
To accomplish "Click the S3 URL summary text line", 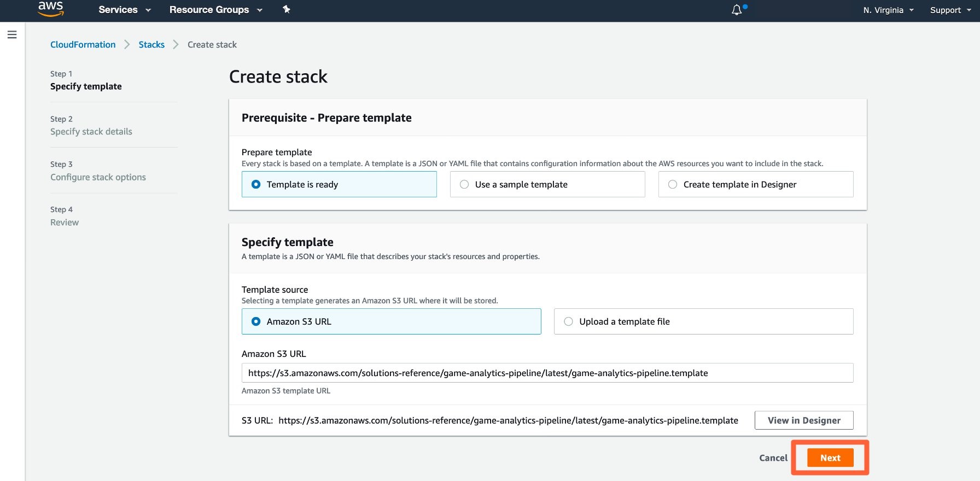I will pyautogui.click(x=490, y=420).
